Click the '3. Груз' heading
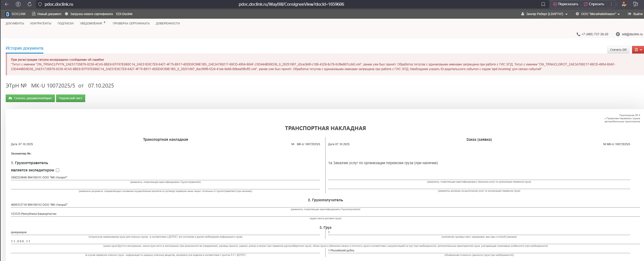 [326, 228]
